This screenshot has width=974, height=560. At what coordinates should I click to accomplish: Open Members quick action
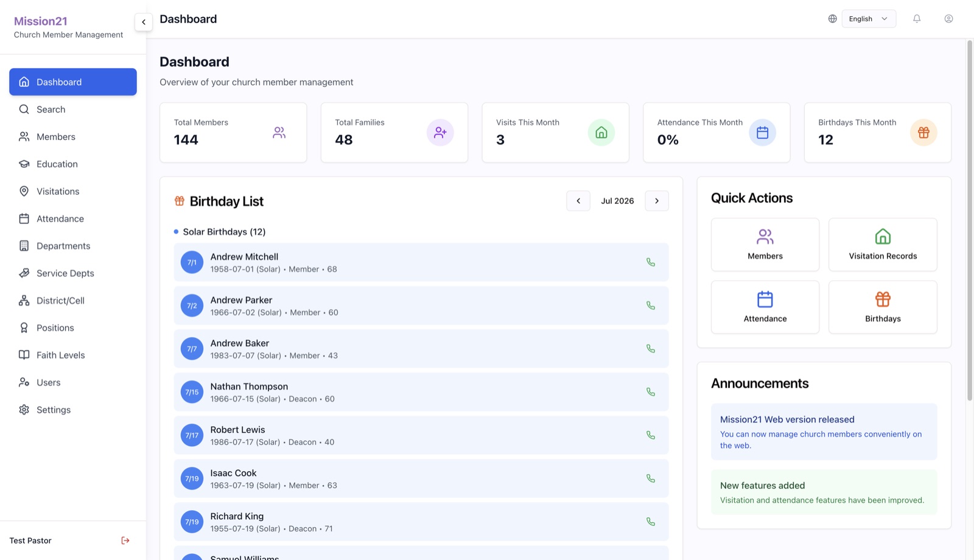click(765, 245)
